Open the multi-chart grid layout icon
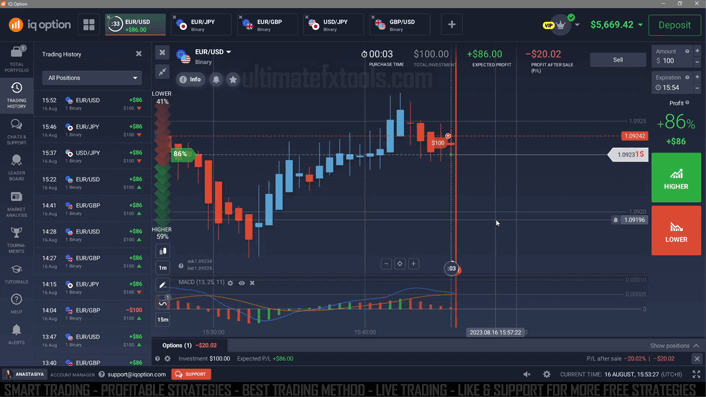The height and width of the screenshot is (397, 706). 89,24
